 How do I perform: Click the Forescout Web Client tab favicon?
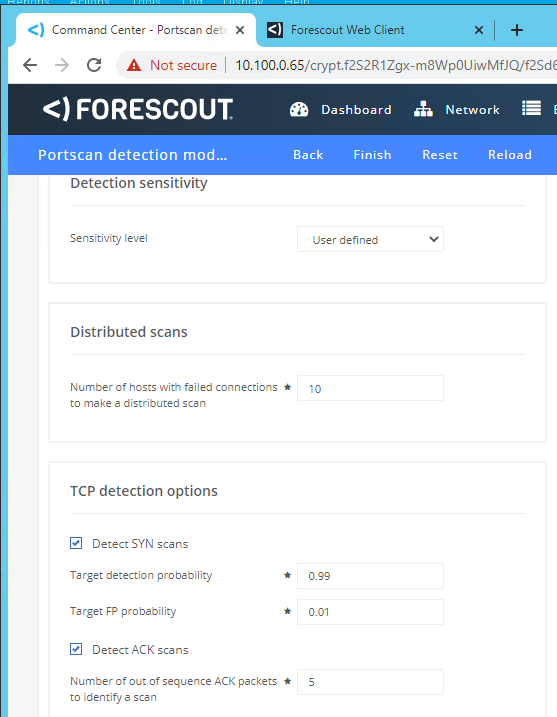[x=275, y=30]
